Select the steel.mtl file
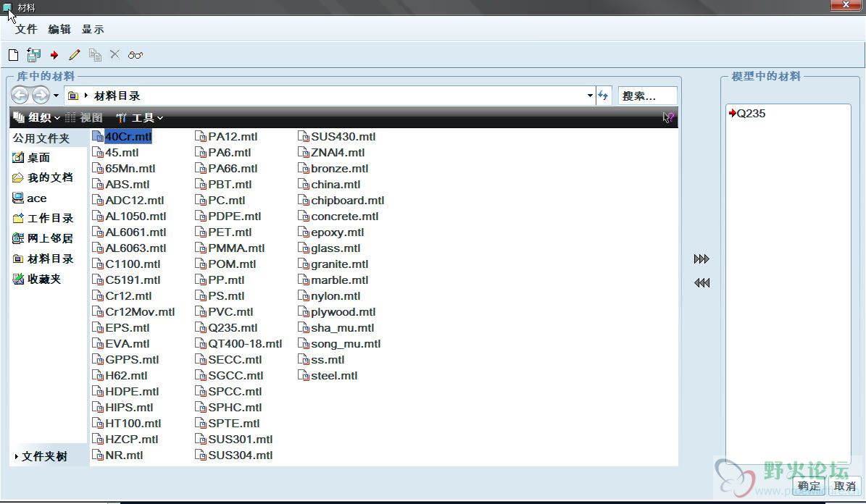The height and width of the screenshot is (504, 866). coord(328,376)
